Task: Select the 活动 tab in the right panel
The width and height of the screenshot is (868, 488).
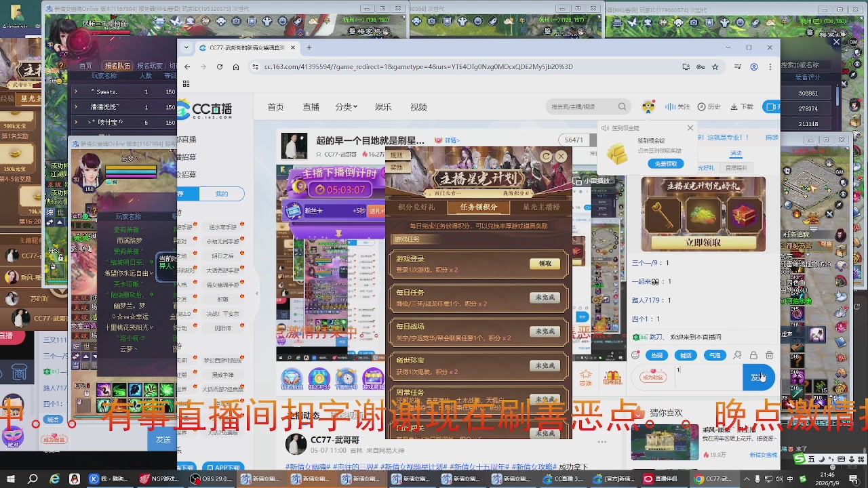Action: click(x=736, y=154)
